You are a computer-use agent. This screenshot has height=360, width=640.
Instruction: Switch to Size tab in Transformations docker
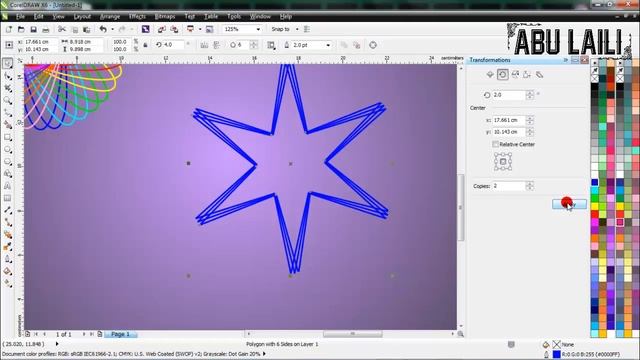[527, 75]
